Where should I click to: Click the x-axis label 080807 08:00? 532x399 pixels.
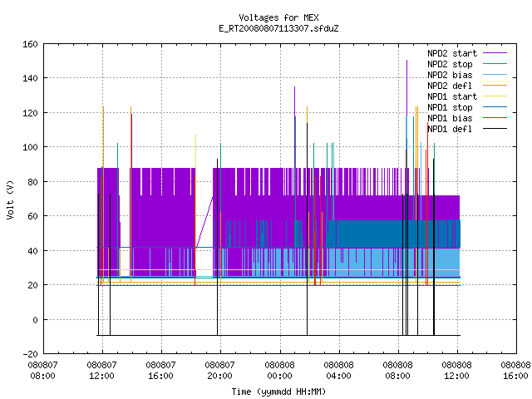tap(42, 371)
